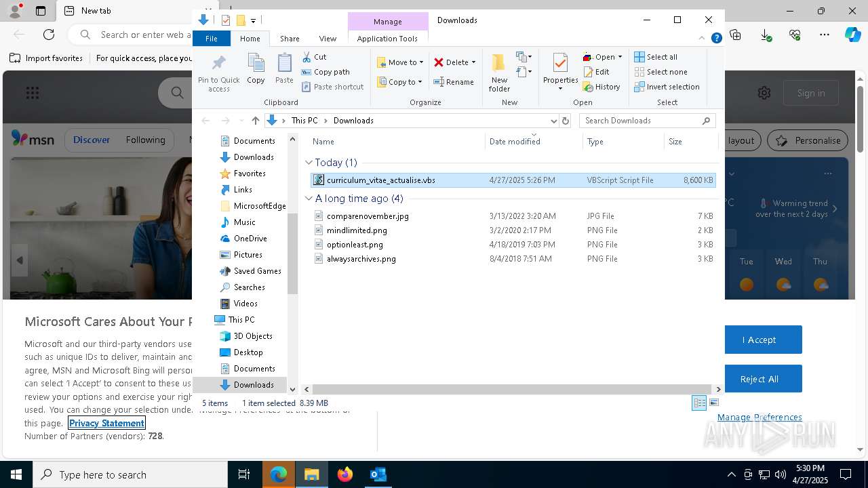Select the Home ribbon tab
Image resolution: width=868 pixels, height=488 pixels.
pos(250,39)
